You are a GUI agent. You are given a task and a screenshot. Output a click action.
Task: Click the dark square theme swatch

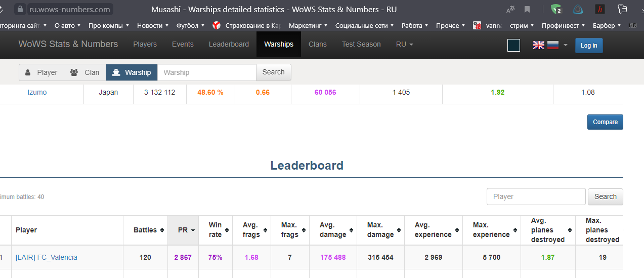click(x=513, y=45)
